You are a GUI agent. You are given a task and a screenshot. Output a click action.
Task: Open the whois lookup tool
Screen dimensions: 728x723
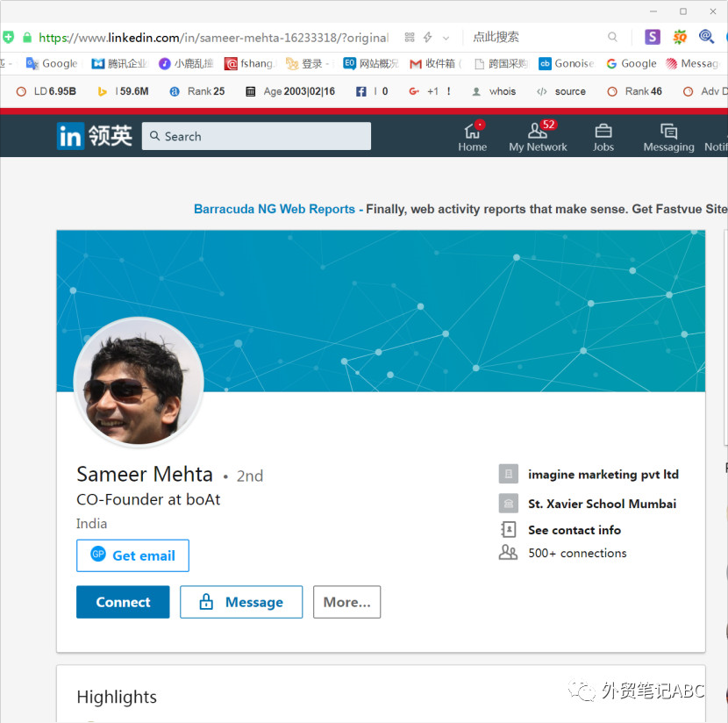(x=494, y=91)
